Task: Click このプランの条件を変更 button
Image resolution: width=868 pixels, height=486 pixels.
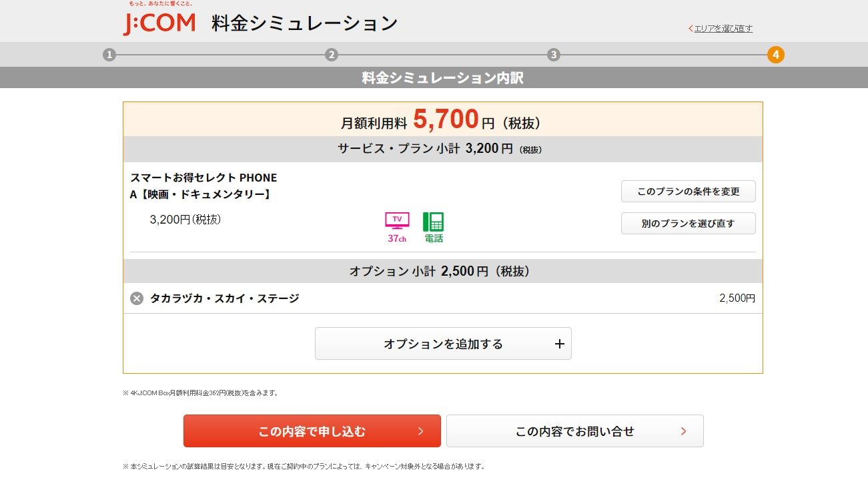Action: [689, 191]
